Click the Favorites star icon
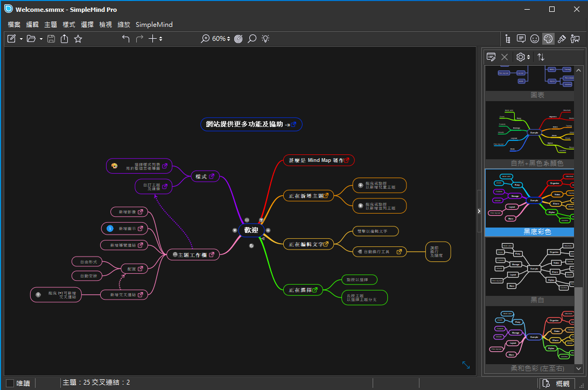This screenshot has height=390, width=588. point(78,39)
